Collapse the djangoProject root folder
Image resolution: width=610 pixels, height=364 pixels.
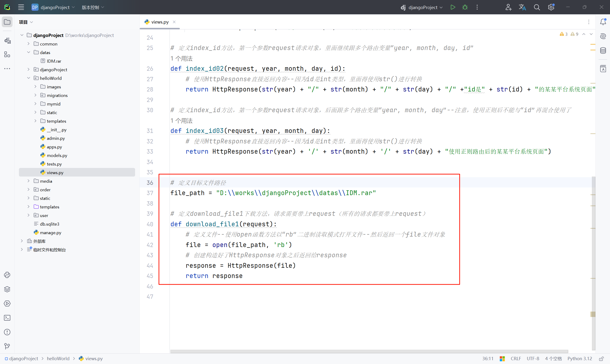pos(22,35)
